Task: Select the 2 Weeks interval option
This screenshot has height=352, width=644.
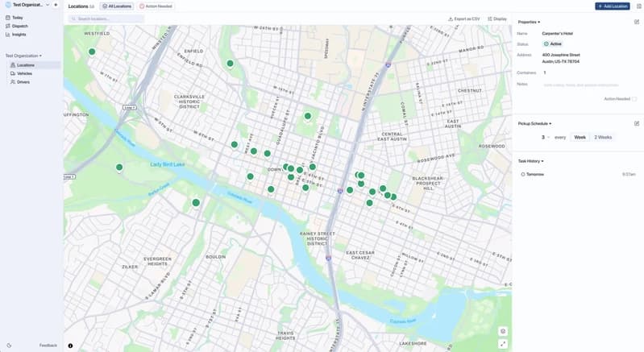Action: [x=603, y=138]
